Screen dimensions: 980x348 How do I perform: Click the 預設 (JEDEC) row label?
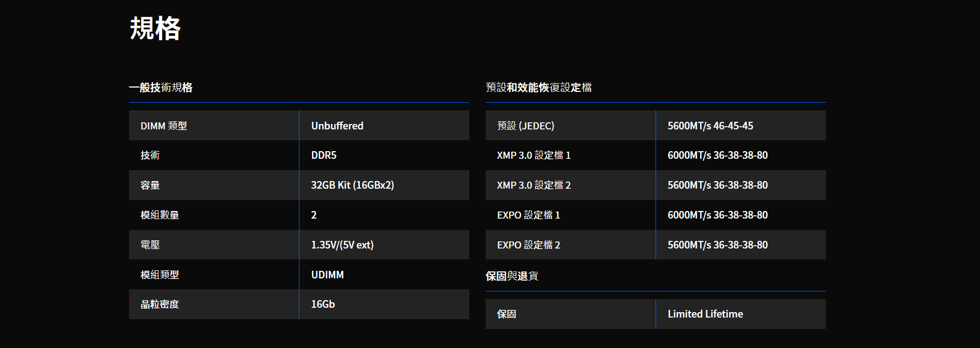pos(525,126)
